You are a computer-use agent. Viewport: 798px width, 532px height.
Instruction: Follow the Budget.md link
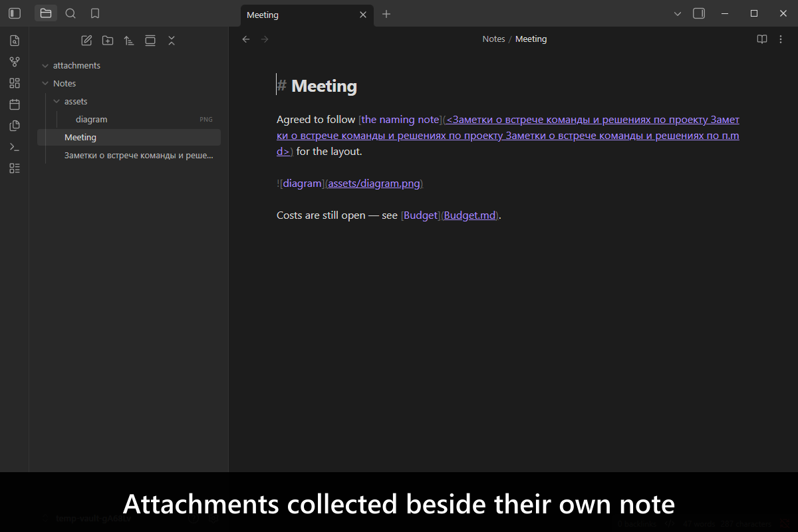pyautogui.click(x=470, y=215)
